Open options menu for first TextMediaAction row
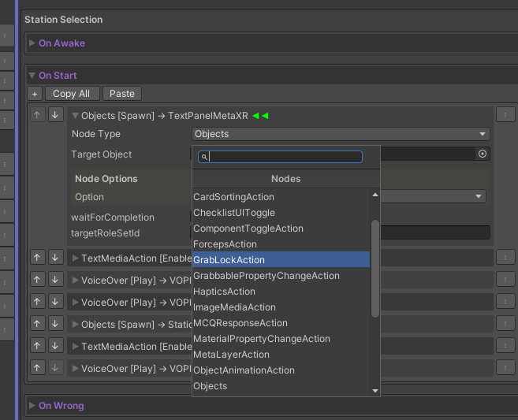The height and width of the screenshot is (420, 518). click(505, 258)
